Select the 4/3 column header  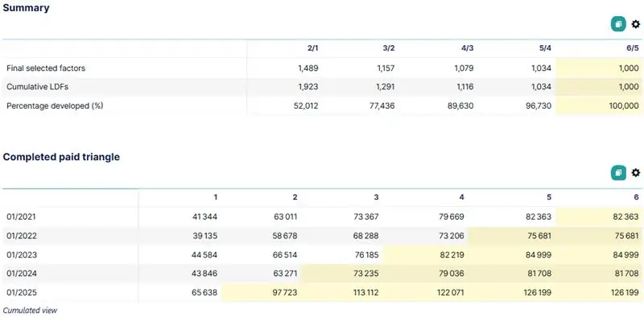[468, 48]
